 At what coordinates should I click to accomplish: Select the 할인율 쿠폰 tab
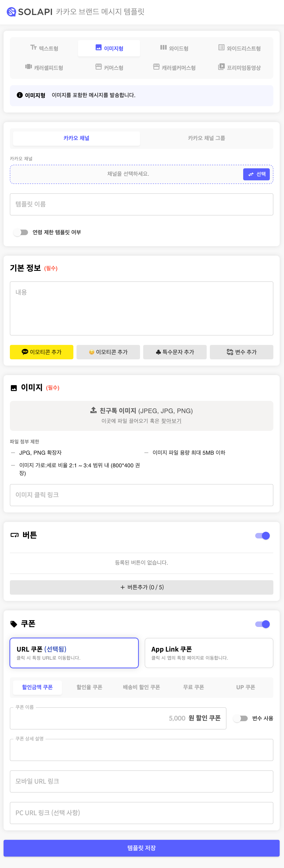click(89, 687)
